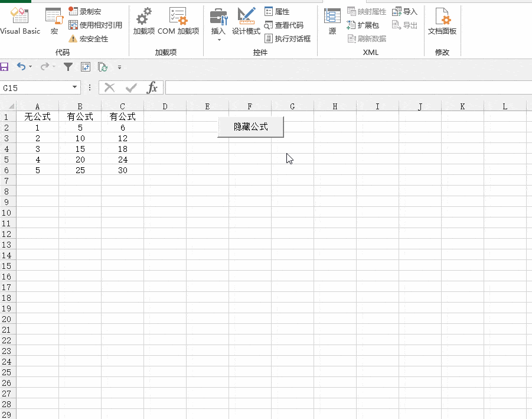Save the workbook from quick access toolbar
Screen dimensions: 532x419
4,67
